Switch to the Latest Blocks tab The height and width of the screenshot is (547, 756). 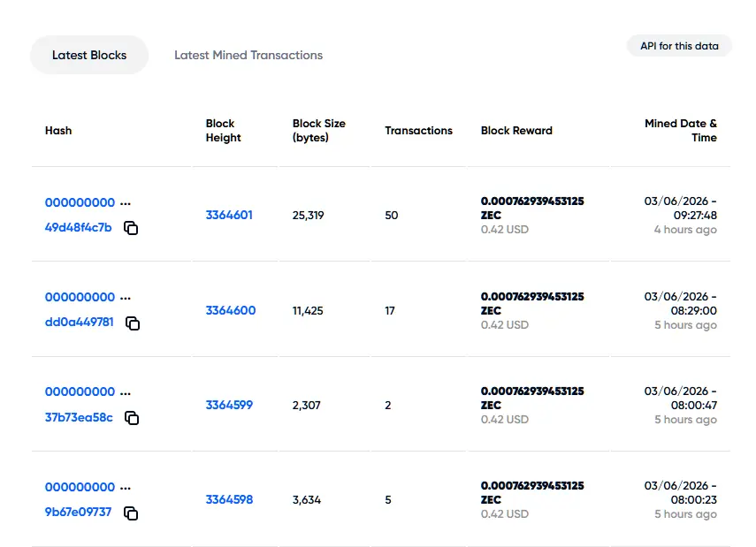89,55
